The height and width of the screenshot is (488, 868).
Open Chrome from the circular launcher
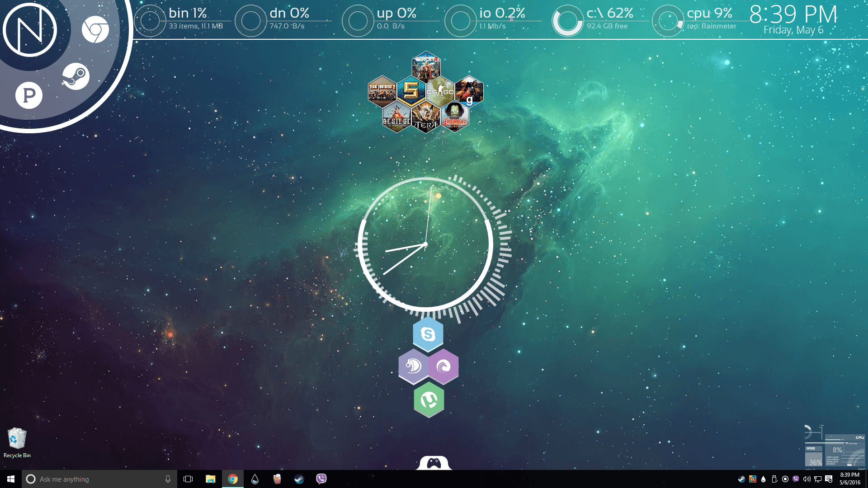(95, 30)
